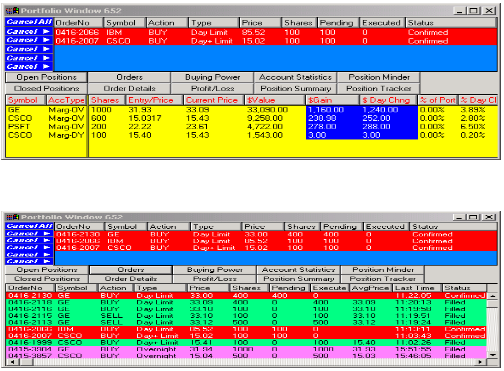504x371 pixels.
Task: Switch to Orders tab in the top window
Action: [x=129, y=77]
